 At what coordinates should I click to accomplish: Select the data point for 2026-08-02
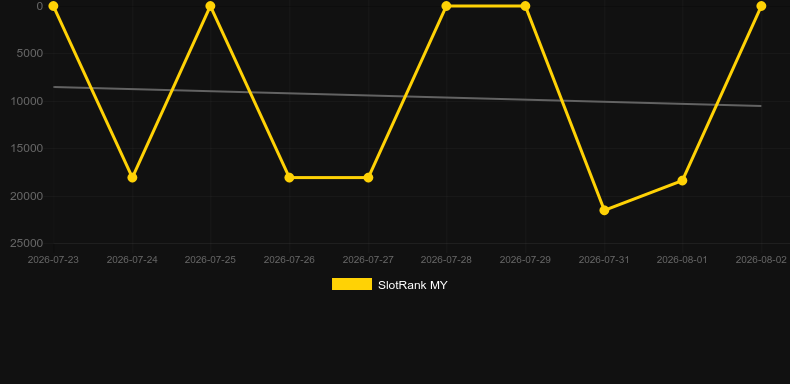(761, 6)
